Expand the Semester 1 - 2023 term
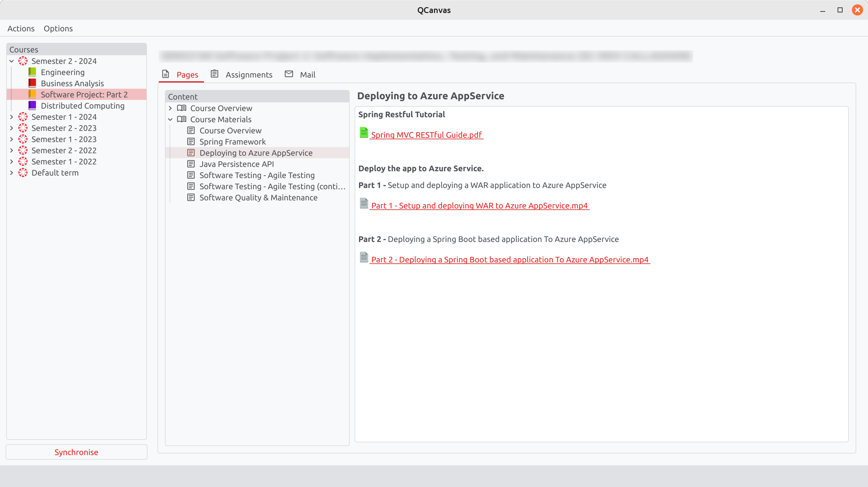Viewport: 868px width, 487px height. pyautogui.click(x=11, y=139)
